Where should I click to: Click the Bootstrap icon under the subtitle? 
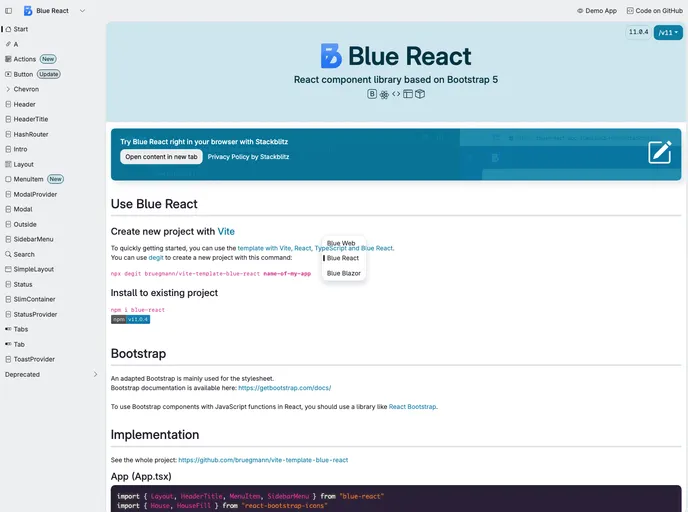point(372,94)
